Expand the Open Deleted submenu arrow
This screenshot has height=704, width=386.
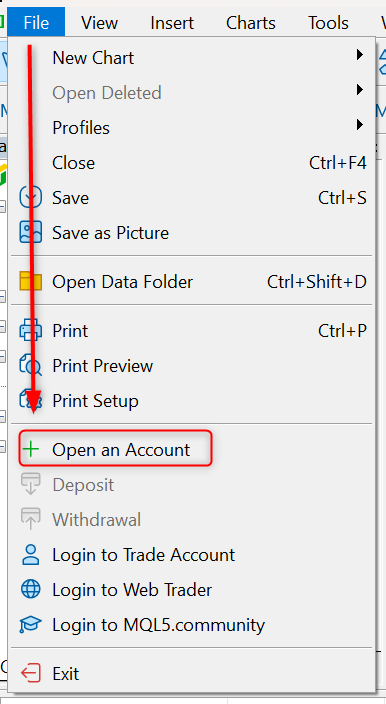tap(360, 90)
